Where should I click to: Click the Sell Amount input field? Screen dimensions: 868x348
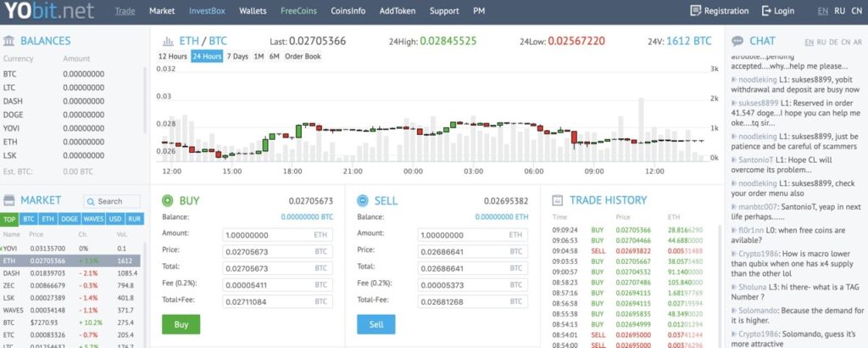click(472, 235)
